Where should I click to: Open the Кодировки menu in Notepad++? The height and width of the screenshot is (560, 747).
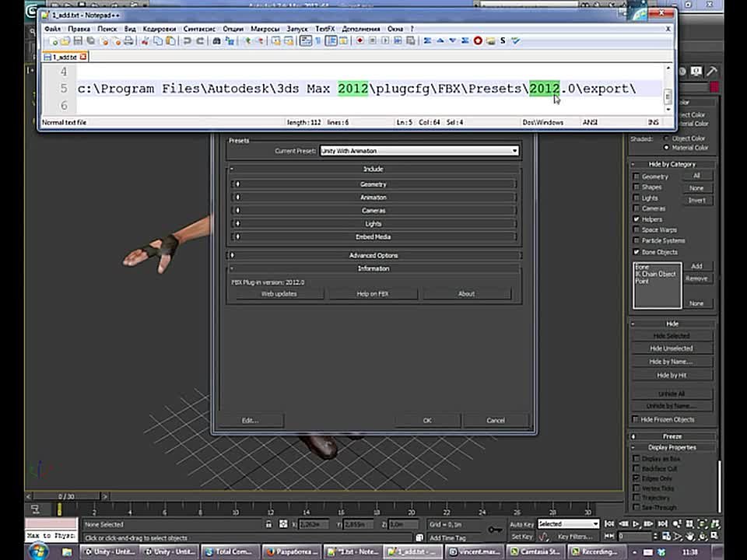[159, 29]
